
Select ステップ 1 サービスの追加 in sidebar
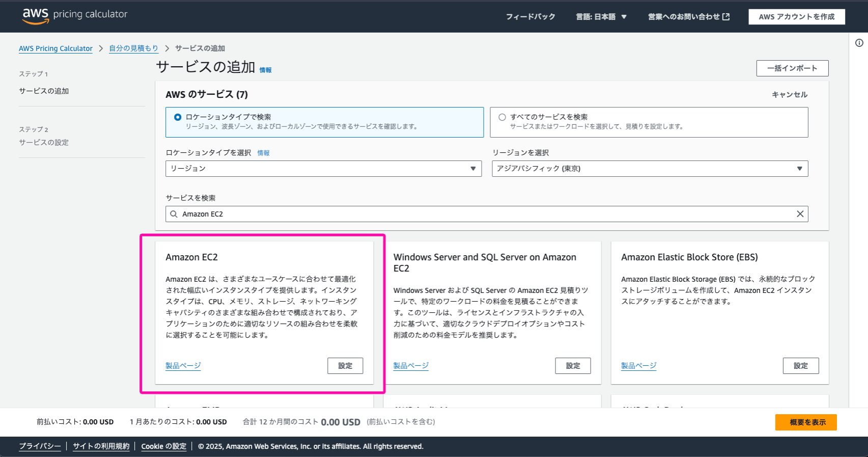[x=44, y=91]
